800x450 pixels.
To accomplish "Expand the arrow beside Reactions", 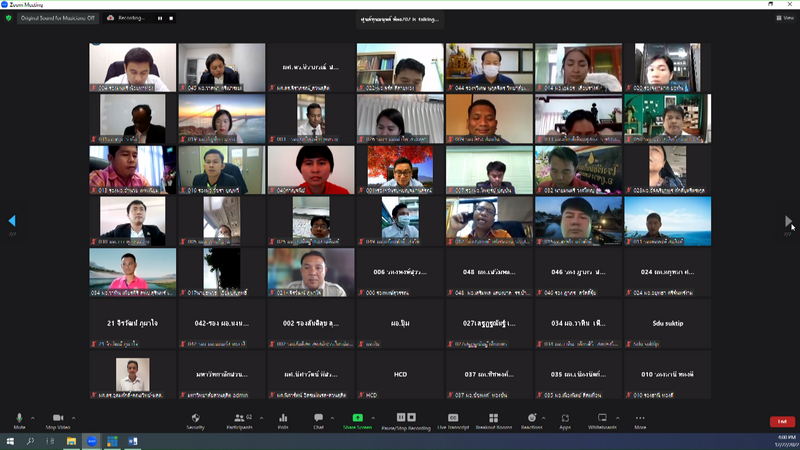I will pos(543,418).
